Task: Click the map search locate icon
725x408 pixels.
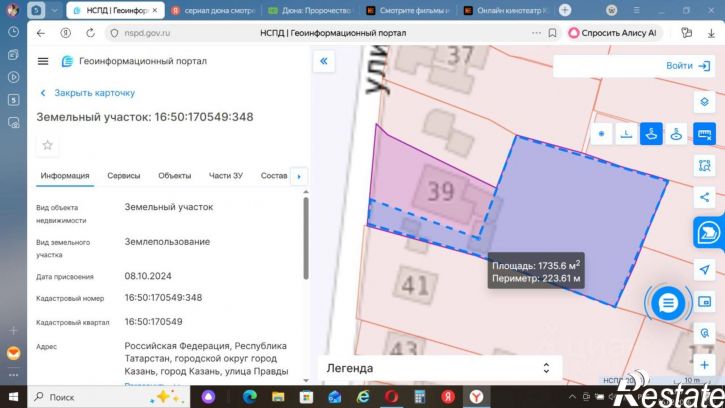Action: [x=704, y=333]
